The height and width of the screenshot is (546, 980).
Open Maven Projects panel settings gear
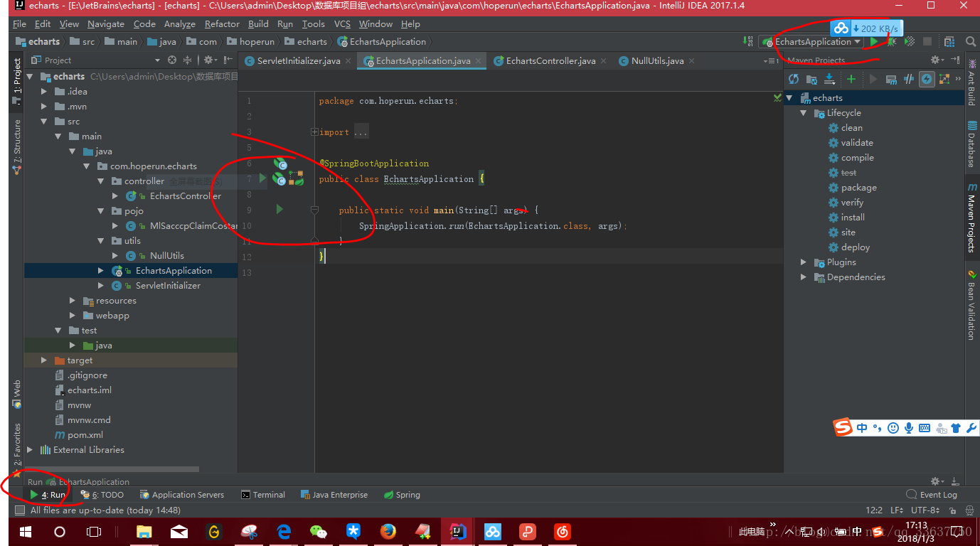coord(937,60)
